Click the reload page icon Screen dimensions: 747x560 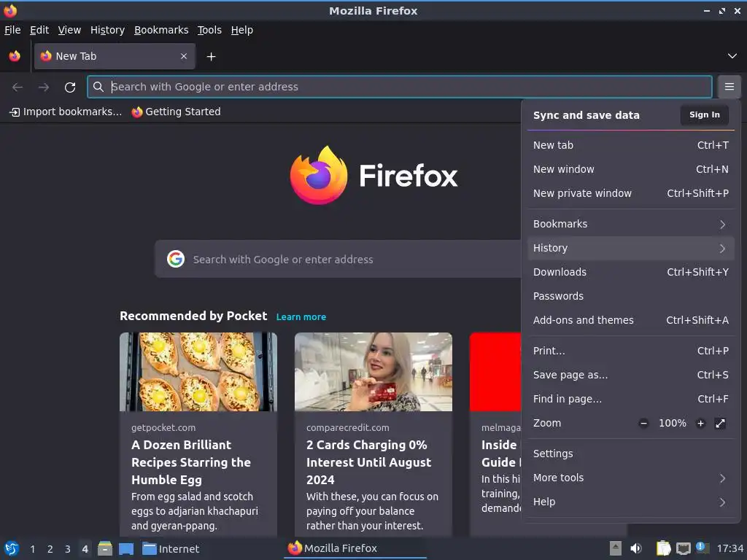(70, 87)
